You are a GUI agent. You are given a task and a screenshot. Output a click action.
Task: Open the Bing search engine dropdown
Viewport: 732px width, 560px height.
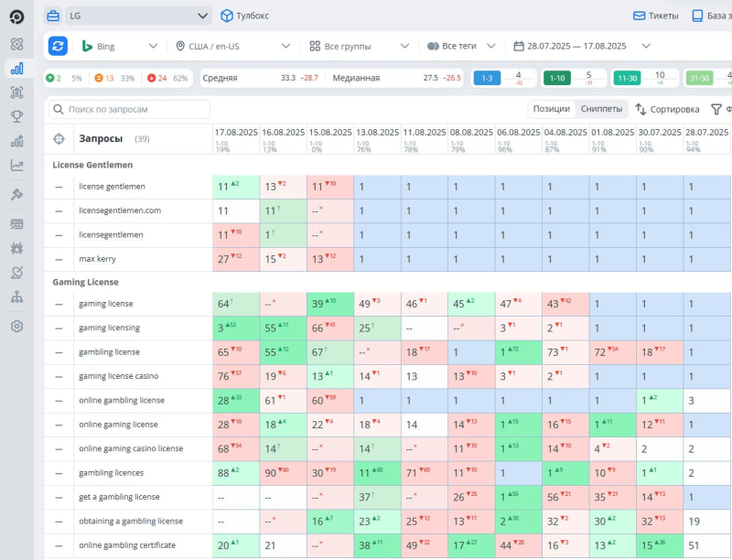(x=120, y=46)
